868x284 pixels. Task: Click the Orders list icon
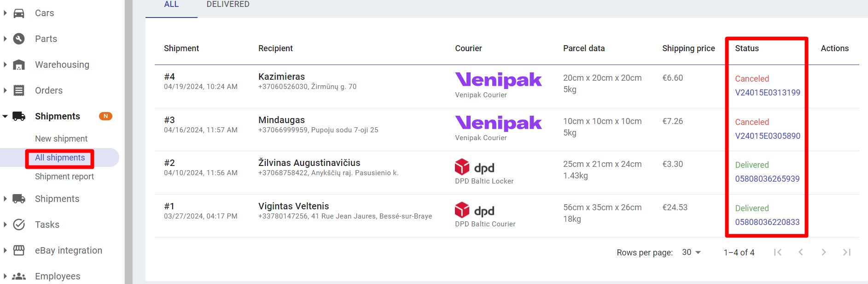pyautogui.click(x=19, y=90)
